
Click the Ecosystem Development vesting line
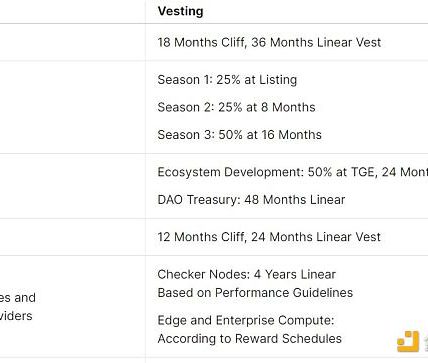[293, 172]
